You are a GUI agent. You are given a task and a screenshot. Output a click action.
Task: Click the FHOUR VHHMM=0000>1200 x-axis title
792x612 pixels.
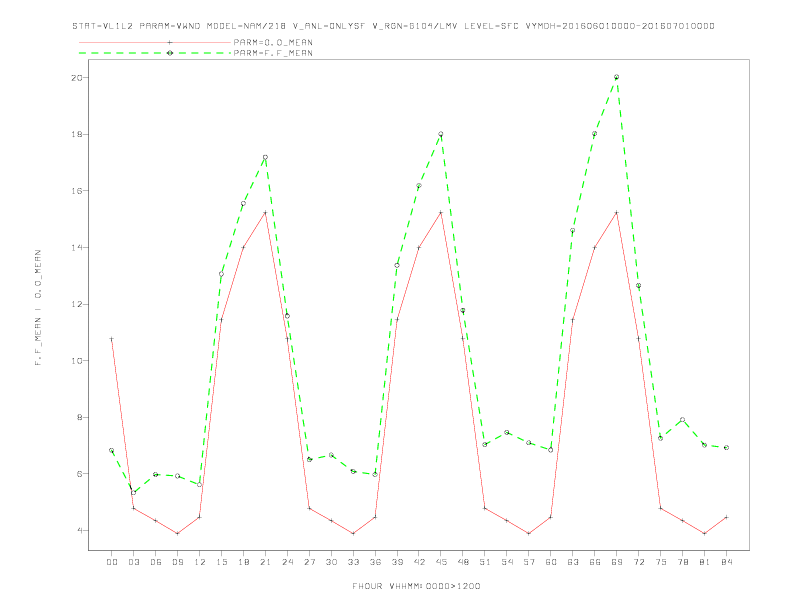[416, 586]
